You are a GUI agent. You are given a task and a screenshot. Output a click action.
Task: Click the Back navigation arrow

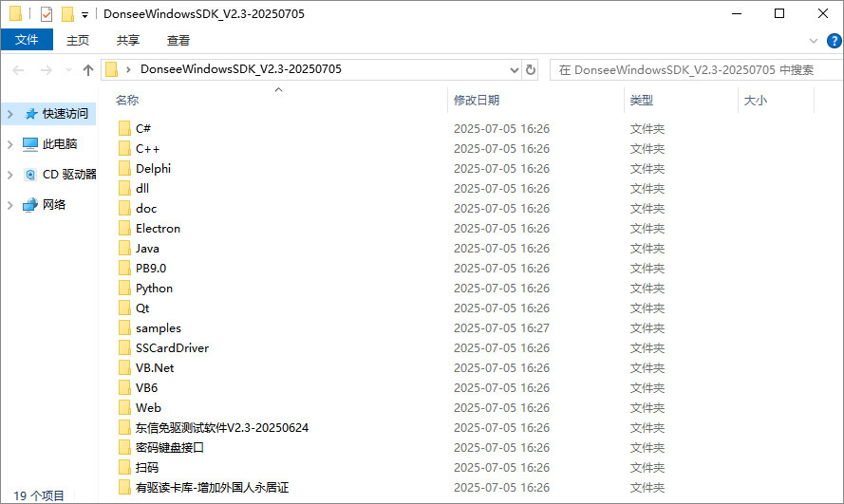point(18,69)
